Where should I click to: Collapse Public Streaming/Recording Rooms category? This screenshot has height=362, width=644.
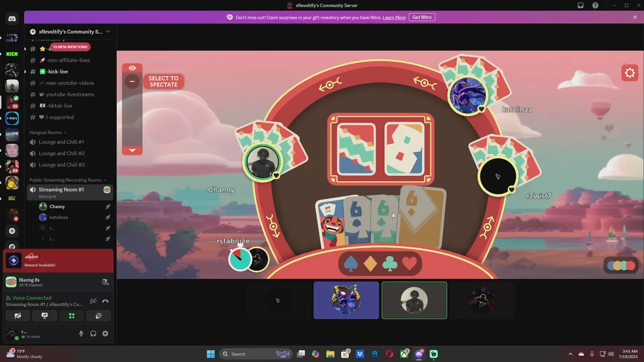[x=68, y=180]
